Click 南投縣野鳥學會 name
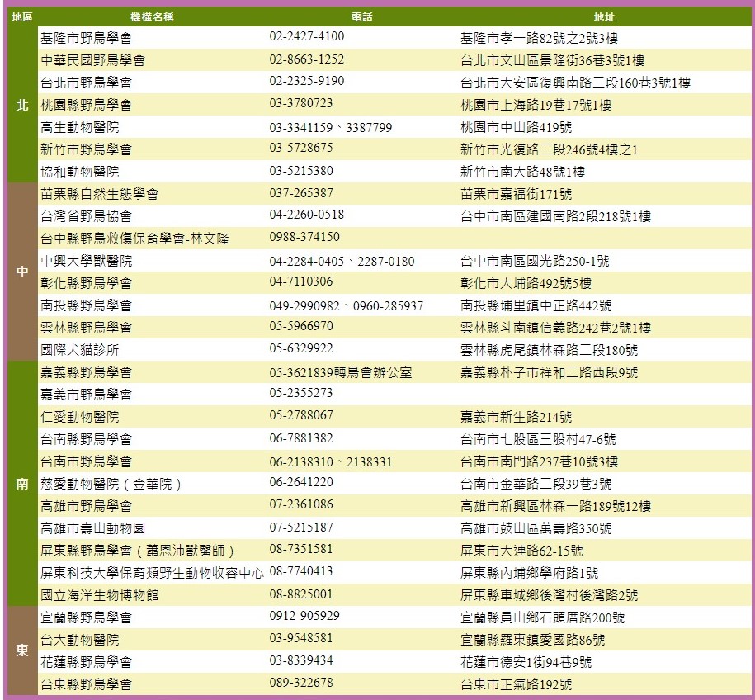 pos(86,305)
